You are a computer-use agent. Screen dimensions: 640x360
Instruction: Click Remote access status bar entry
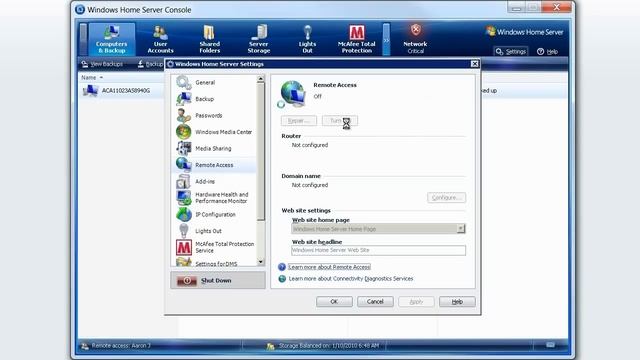[x=116, y=346]
